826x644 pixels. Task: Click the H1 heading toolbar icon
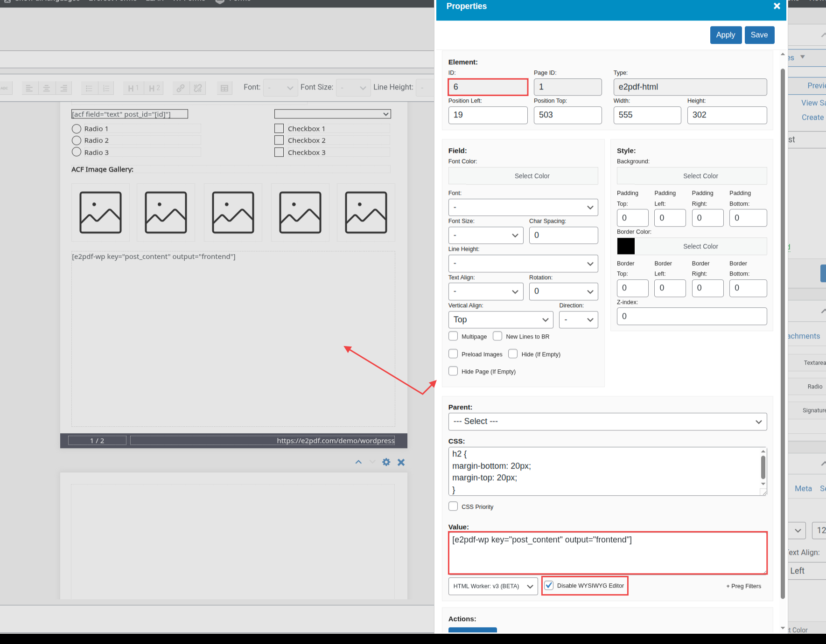(x=133, y=88)
